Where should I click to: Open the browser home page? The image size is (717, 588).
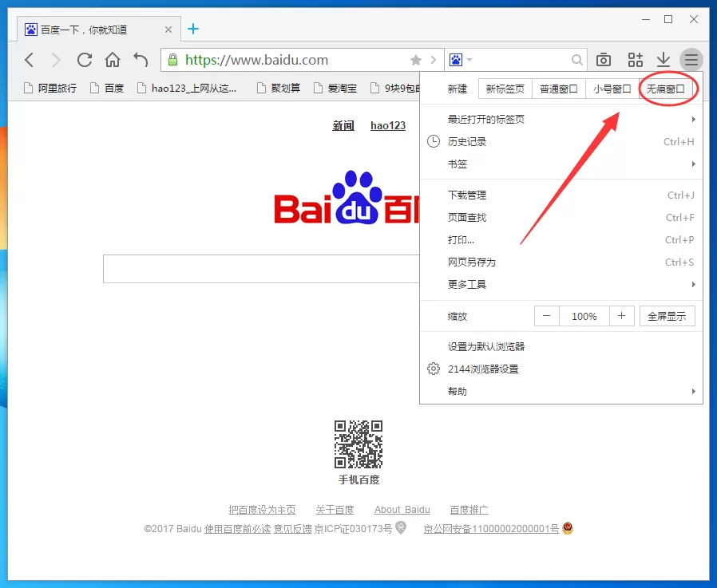tap(113, 60)
